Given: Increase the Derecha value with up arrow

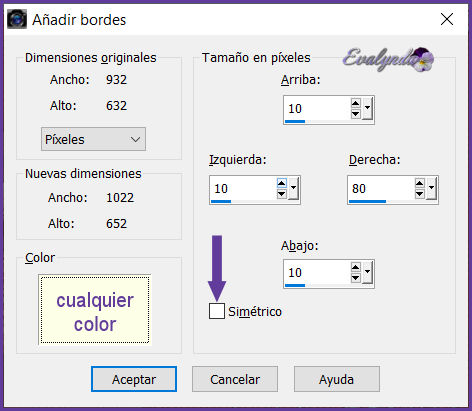Looking at the screenshot, I should (420, 183).
